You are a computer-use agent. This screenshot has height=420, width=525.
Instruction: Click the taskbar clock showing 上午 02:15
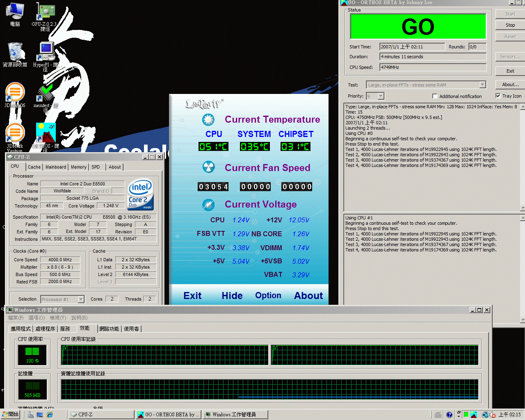tap(510, 415)
